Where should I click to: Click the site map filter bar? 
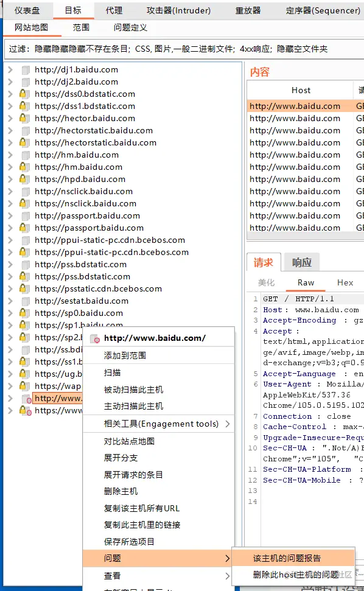pos(184,49)
